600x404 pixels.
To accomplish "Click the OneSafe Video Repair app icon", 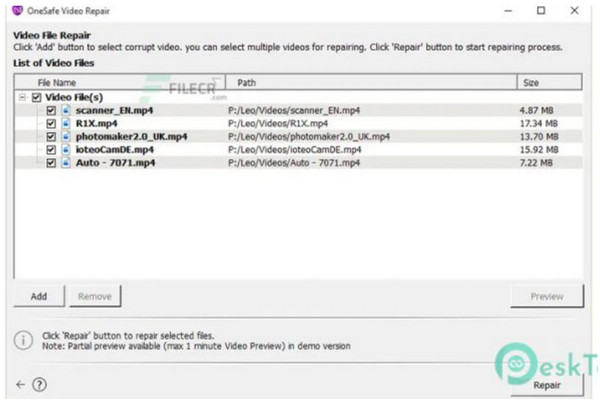I will 18,10.
